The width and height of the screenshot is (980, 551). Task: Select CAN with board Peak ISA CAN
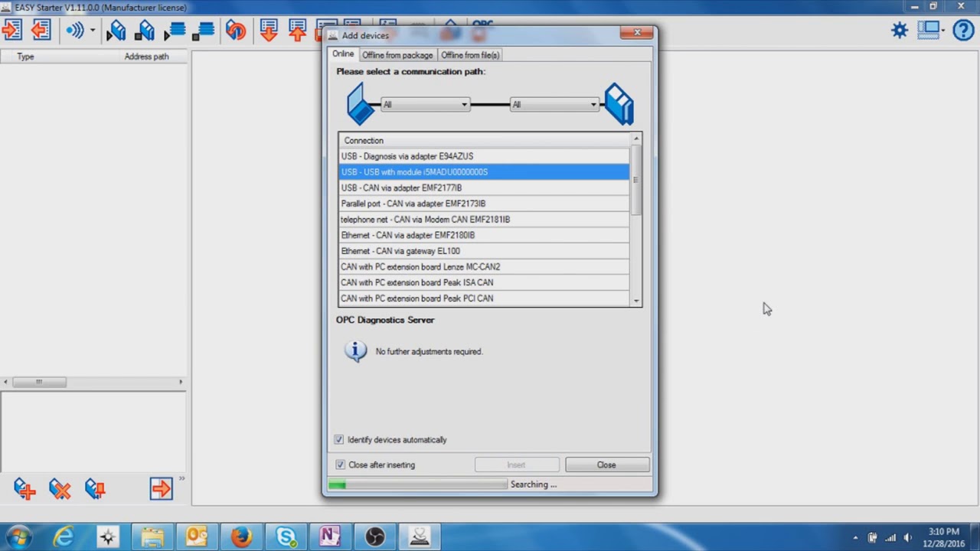tap(485, 282)
